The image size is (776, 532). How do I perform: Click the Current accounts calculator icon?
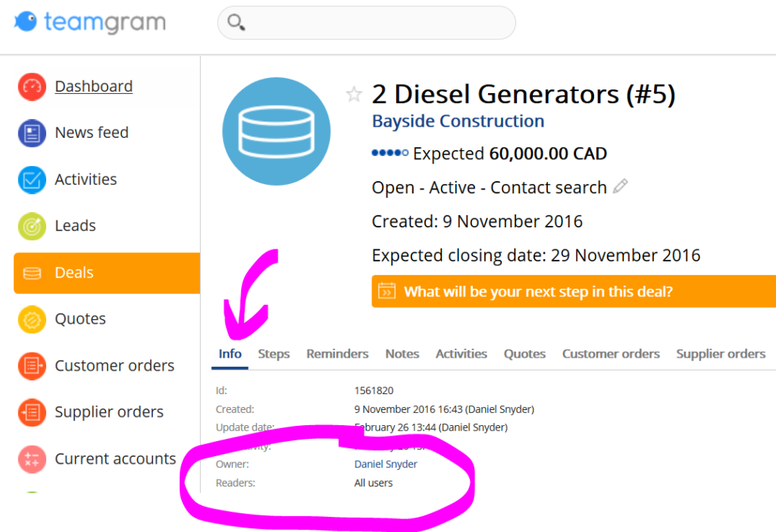pos(32,459)
